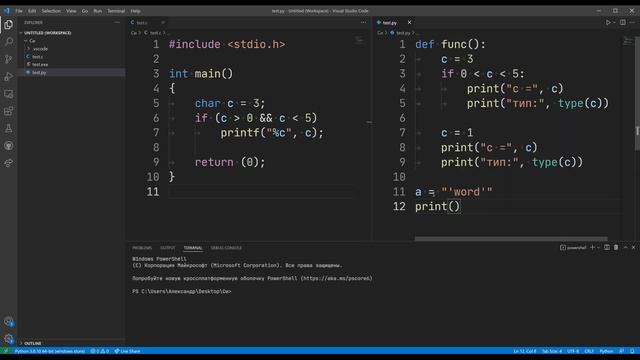Click the Ln/Col cursor position in status bar

point(525,351)
